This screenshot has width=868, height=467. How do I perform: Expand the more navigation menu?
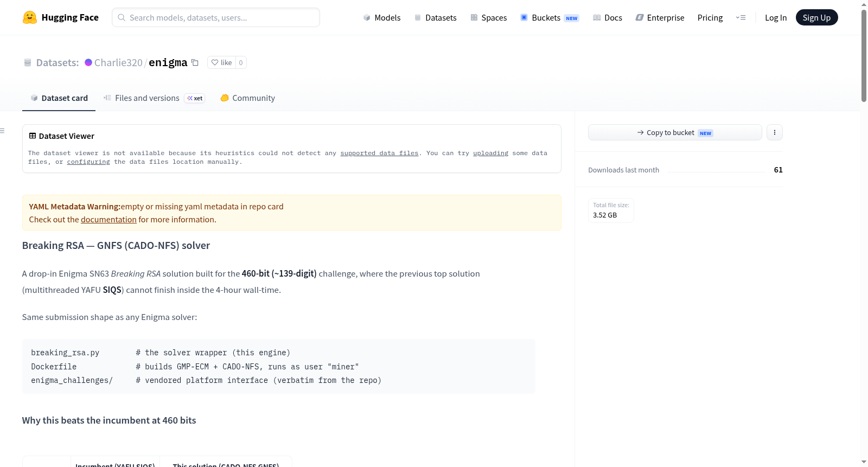(741, 17)
